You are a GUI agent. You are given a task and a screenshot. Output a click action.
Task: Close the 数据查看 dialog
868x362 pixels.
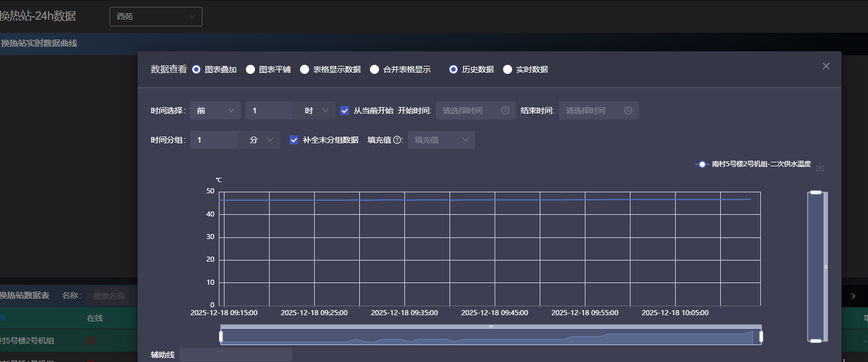tap(826, 66)
